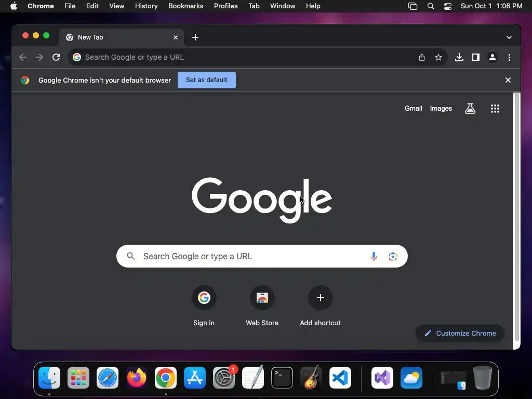Open the View menu
Image resolution: width=532 pixels, height=399 pixels.
tap(117, 6)
